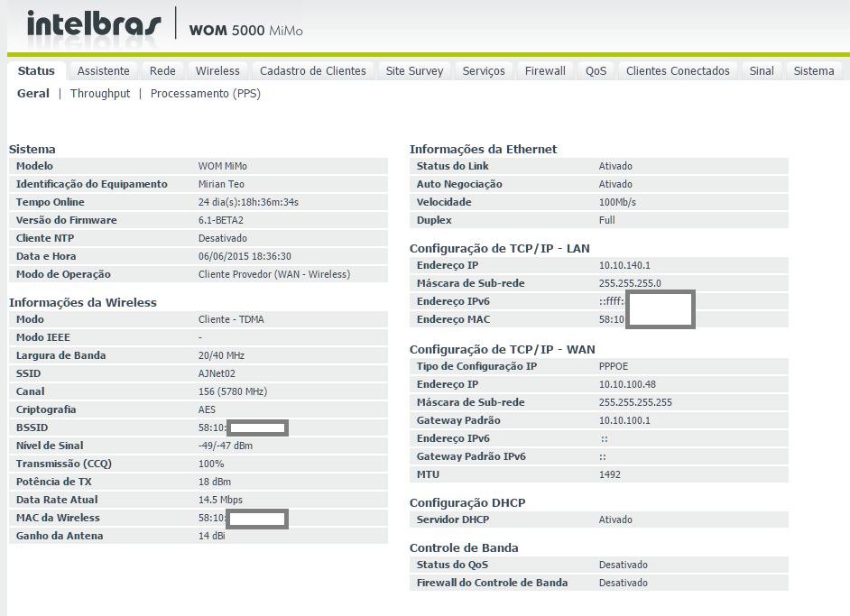Open the Assistente tab
The width and height of the screenshot is (850, 616).
click(x=104, y=71)
